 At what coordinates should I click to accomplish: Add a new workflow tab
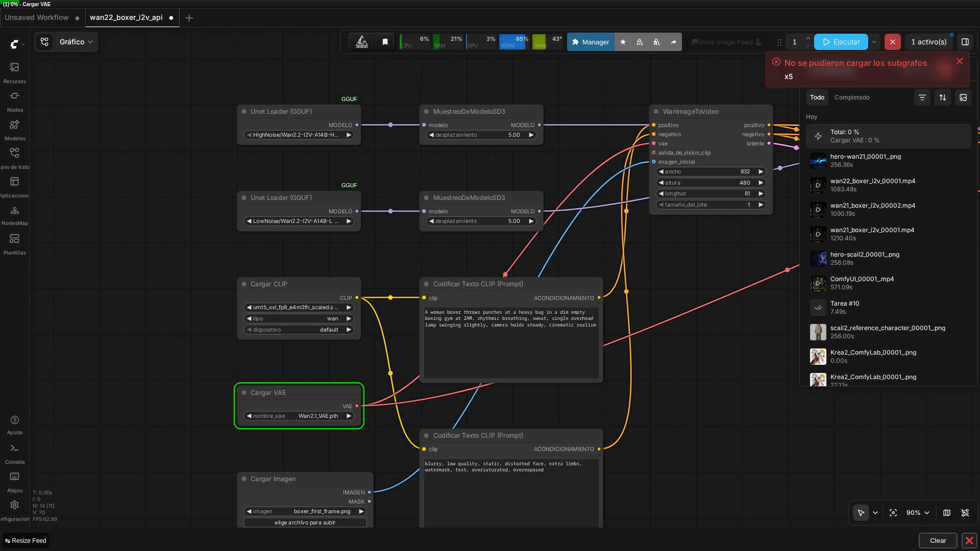tap(189, 18)
